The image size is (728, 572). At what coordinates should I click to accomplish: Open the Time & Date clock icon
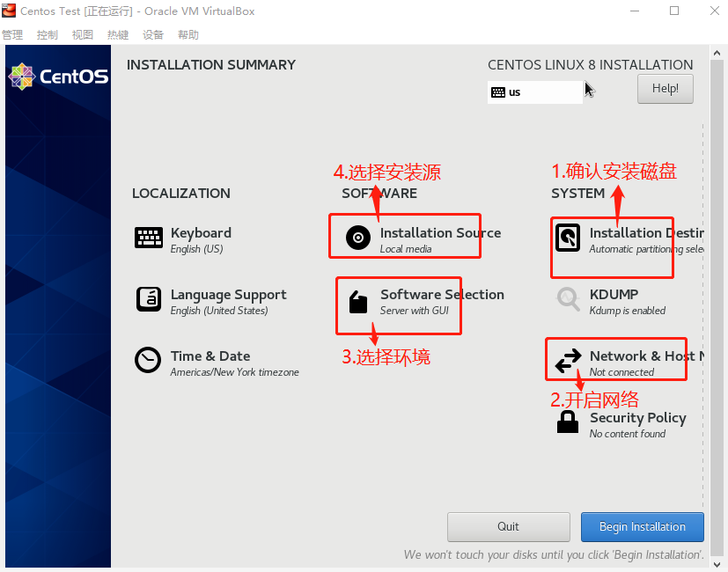pyautogui.click(x=148, y=360)
